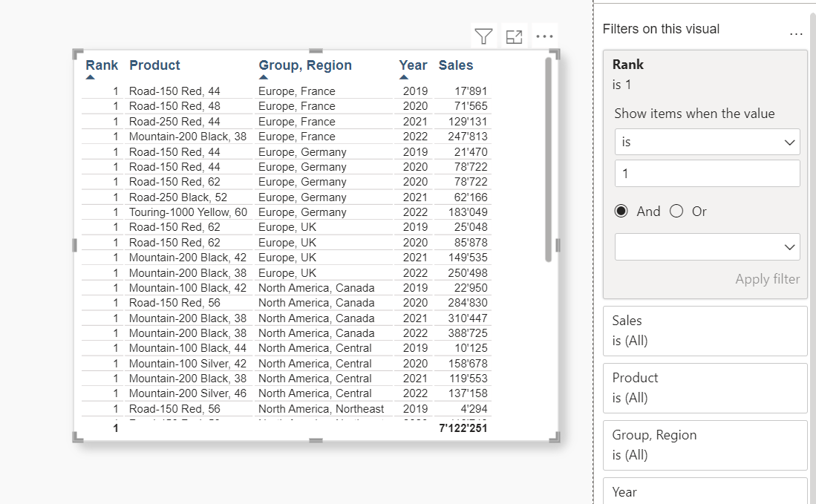The width and height of the screenshot is (816, 504).
Task: Click the filter funnel icon above the table
Action: pyautogui.click(x=483, y=36)
